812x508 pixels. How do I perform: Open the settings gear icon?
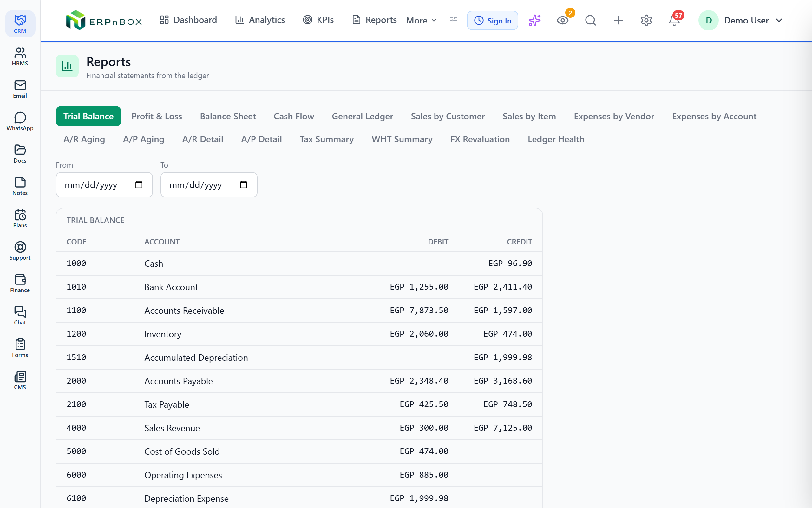[x=646, y=20]
